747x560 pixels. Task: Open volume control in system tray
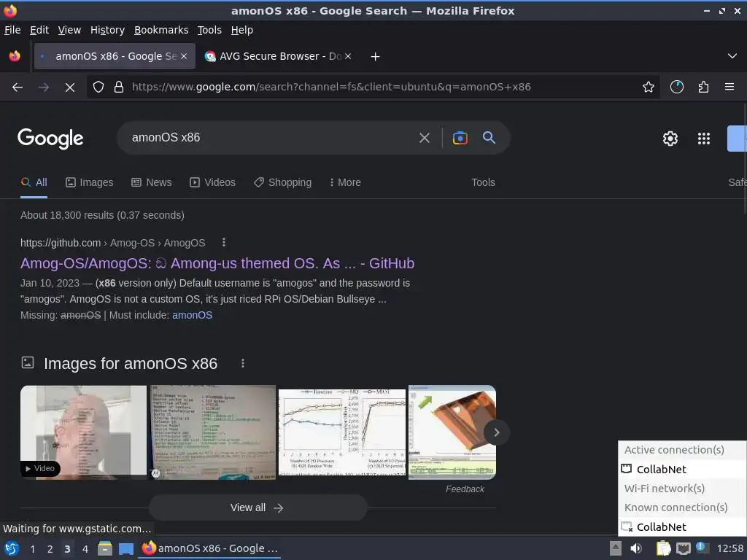pyautogui.click(x=636, y=548)
